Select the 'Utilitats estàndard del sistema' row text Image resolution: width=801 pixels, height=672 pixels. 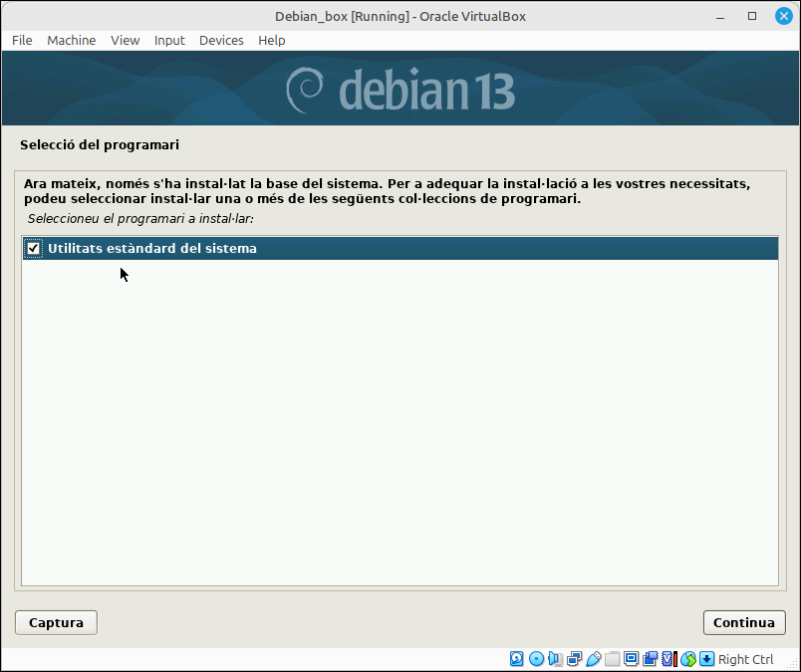(x=152, y=249)
